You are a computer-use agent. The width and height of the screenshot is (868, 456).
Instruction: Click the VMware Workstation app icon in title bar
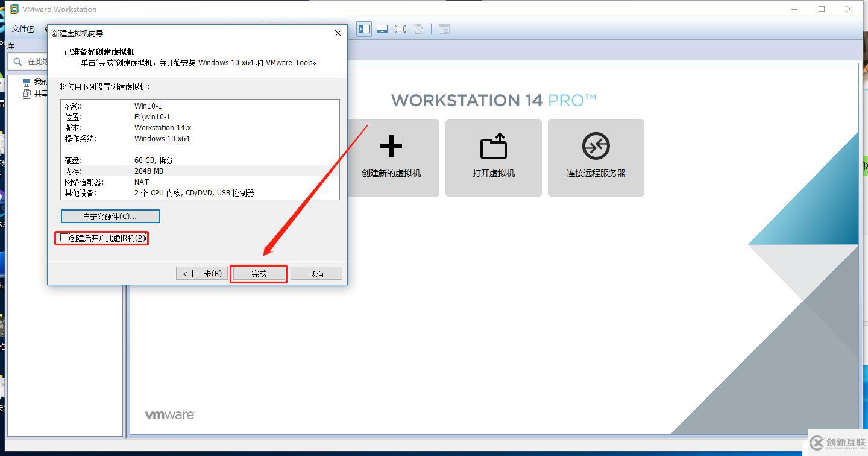(13, 9)
